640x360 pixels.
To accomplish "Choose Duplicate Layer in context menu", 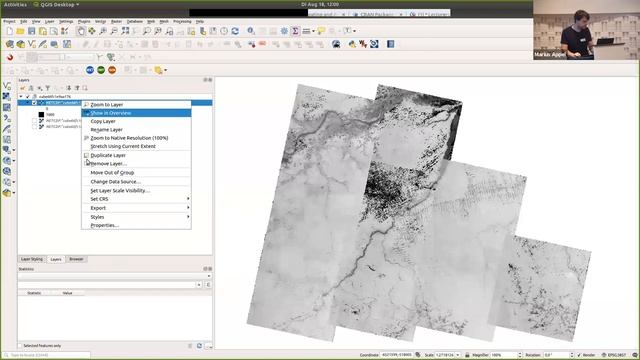I will [x=136, y=155].
